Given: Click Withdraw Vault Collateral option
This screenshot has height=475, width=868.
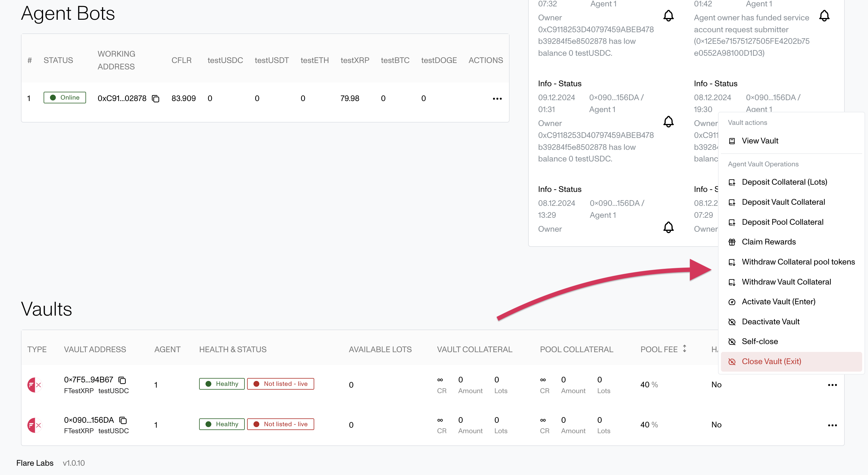Looking at the screenshot, I should click(x=786, y=282).
